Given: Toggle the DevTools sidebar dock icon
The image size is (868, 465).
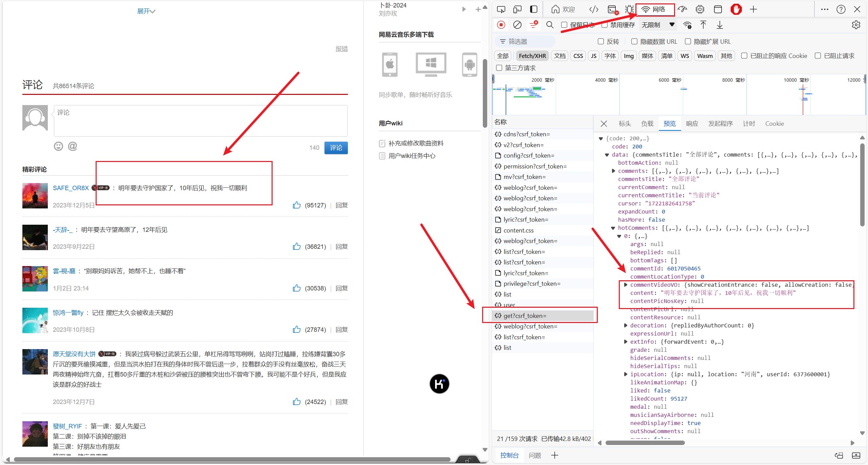Looking at the screenshot, I should pos(534,9).
